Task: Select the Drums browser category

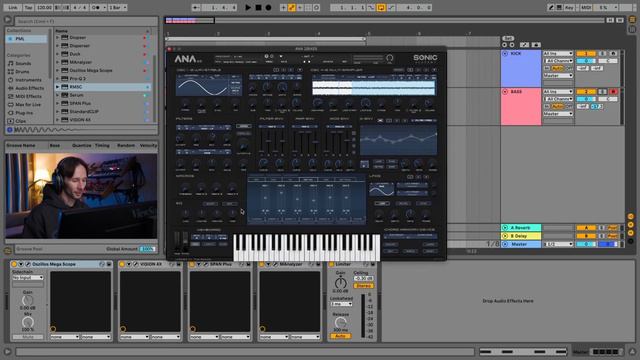Action: click(22, 71)
